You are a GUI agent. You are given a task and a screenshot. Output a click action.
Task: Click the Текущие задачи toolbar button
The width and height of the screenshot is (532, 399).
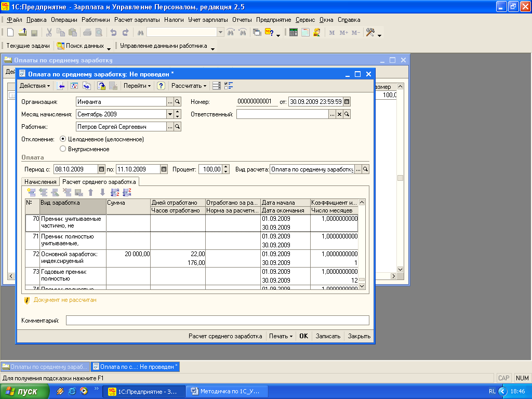tap(28, 46)
